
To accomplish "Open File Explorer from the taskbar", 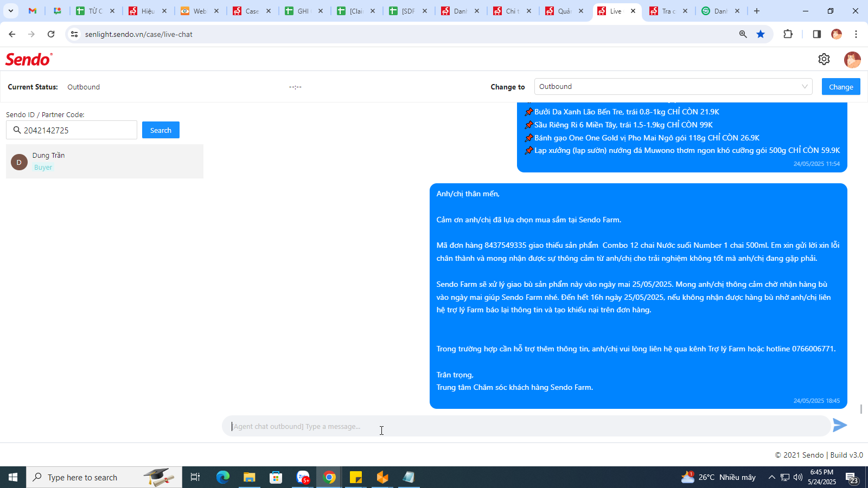I will pos(250,477).
